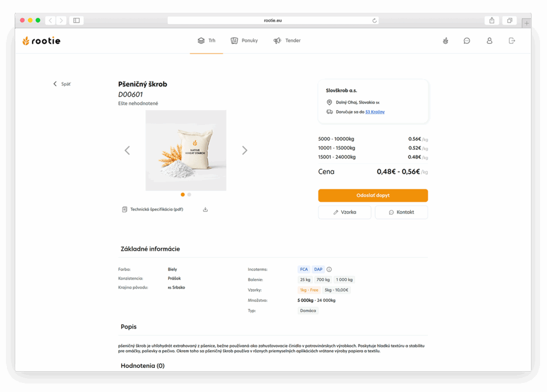Open chat messages bubble icon
This screenshot has width=547, height=392.
[467, 40]
